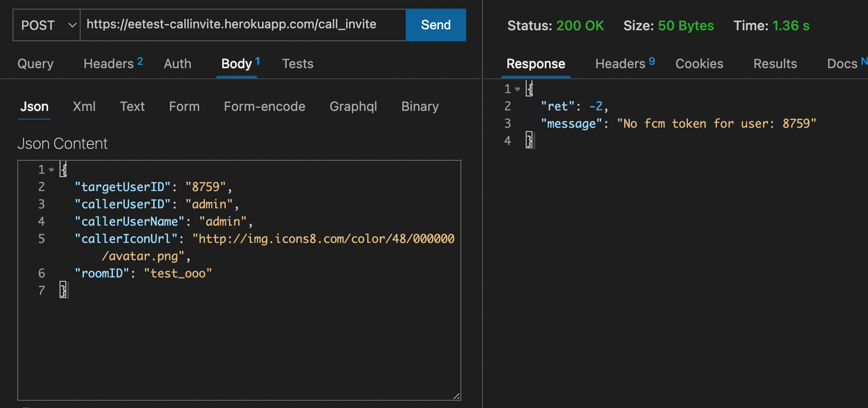The width and height of the screenshot is (868, 408).
Task: Click the Status 200 OK indicator
Action: (x=555, y=25)
